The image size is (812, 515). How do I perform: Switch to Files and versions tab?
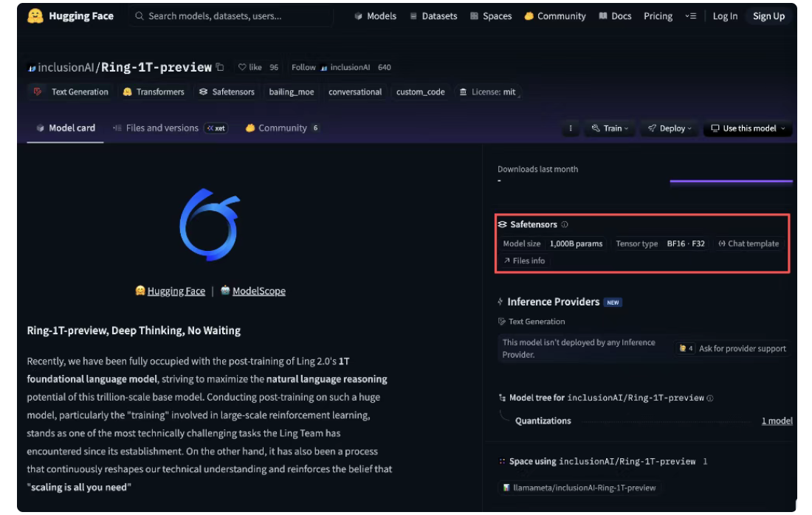point(161,128)
